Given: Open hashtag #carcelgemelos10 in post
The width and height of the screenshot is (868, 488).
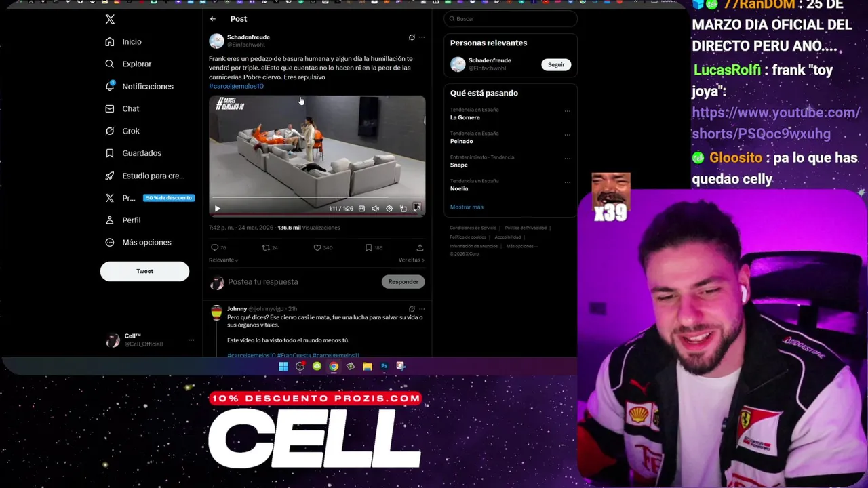Looking at the screenshot, I should coord(236,86).
